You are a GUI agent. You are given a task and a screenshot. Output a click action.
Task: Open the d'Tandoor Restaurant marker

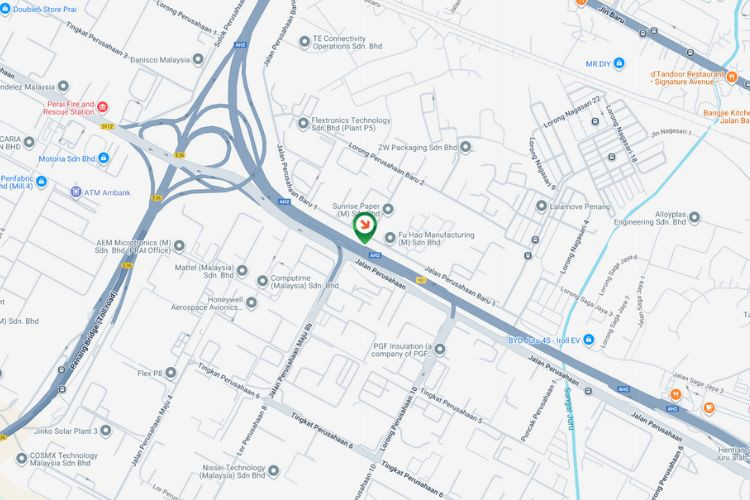point(731,77)
